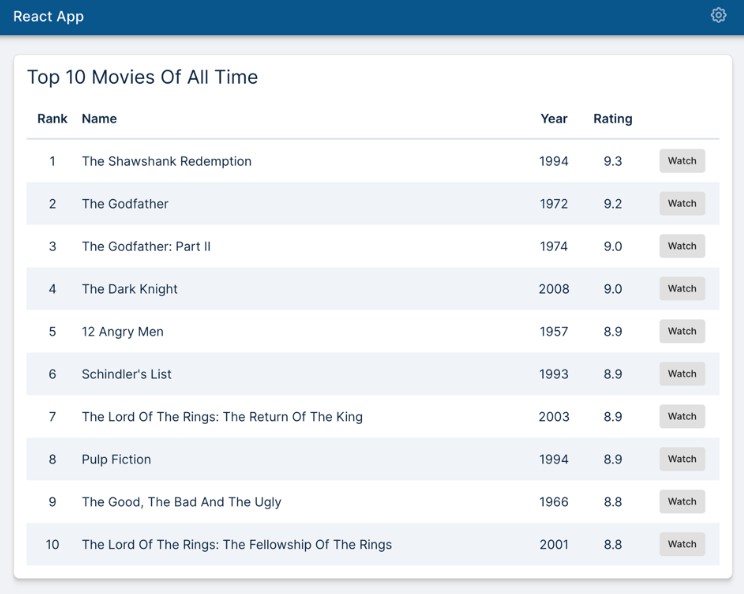Click Watch for 12 Angry Men

point(682,331)
